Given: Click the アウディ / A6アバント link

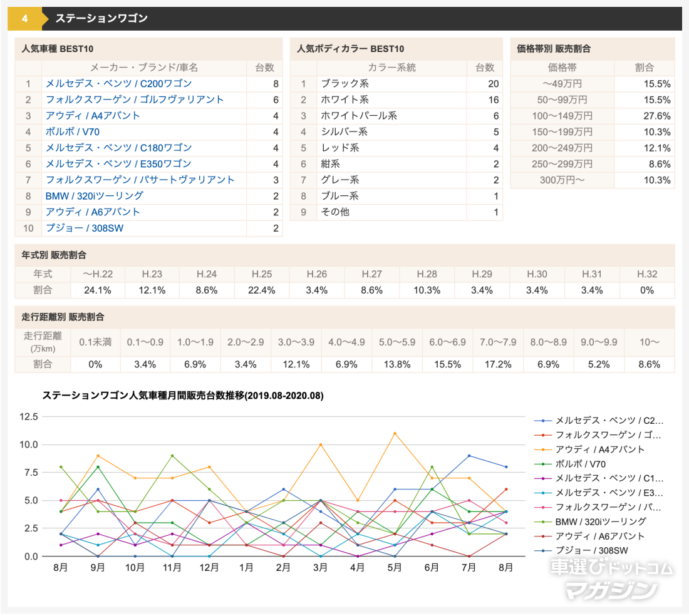Looking at the screenshot, I should [93, 212].
